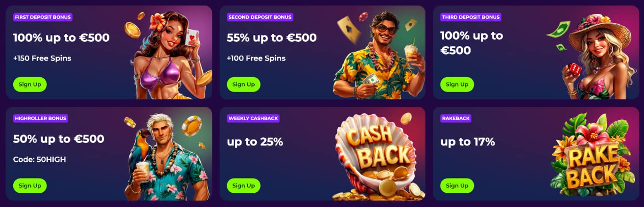Select the RAKEBACK tag
Screen dimensions: 644x207
(x=456, y=118)
